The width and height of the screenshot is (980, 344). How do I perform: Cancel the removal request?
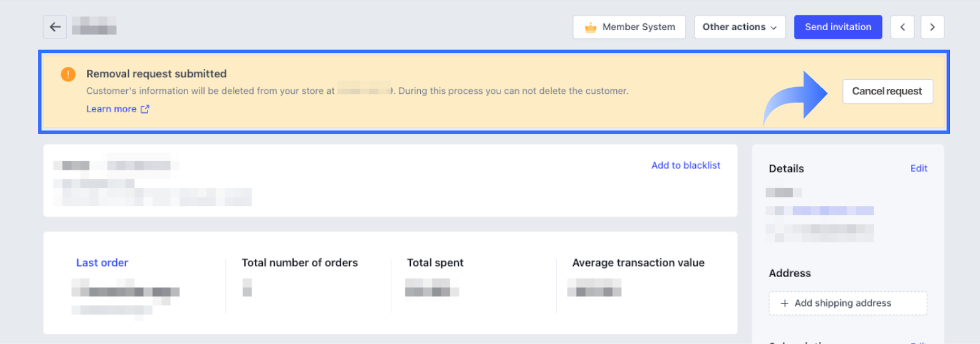coord(887,91)
